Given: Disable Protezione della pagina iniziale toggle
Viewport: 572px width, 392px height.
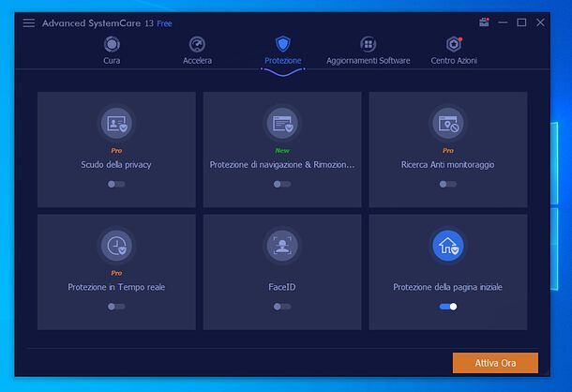Looking at the screenshot, I should click(448, 307).
